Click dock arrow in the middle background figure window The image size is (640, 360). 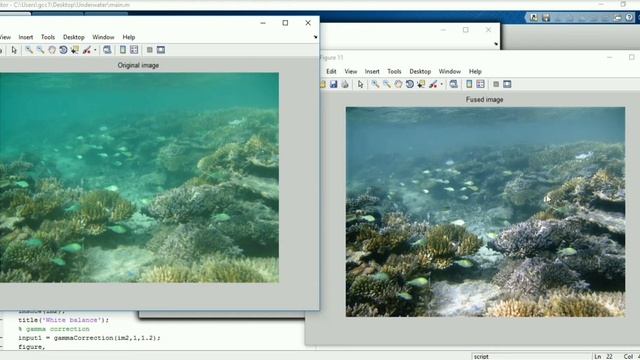(x=496, y=44)
